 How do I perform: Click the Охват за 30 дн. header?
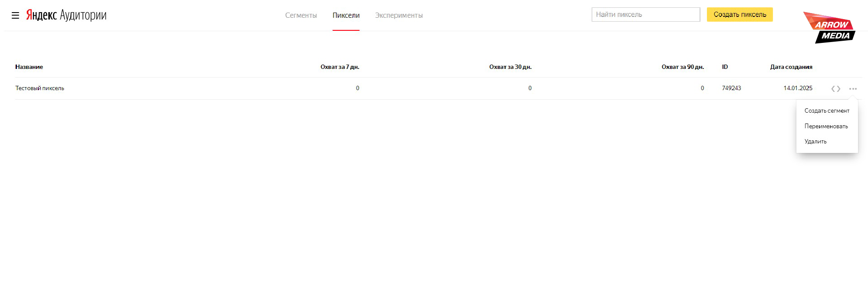[x=510, y=67]
